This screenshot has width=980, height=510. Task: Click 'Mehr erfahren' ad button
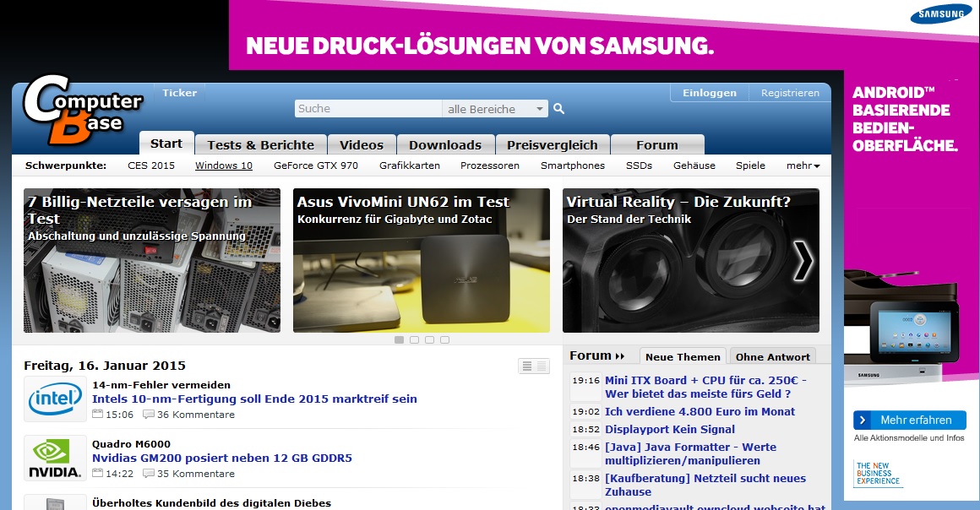tap(909, 420)
